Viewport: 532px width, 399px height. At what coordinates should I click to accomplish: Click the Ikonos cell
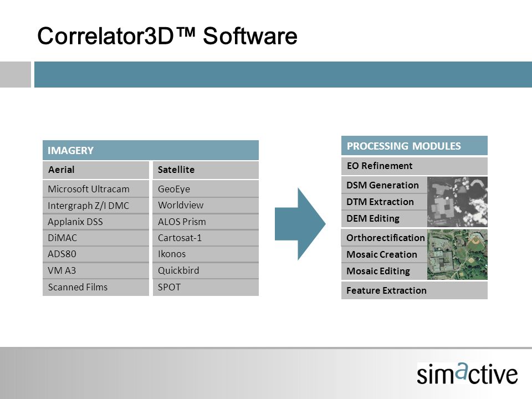click(x=206, y=254)
